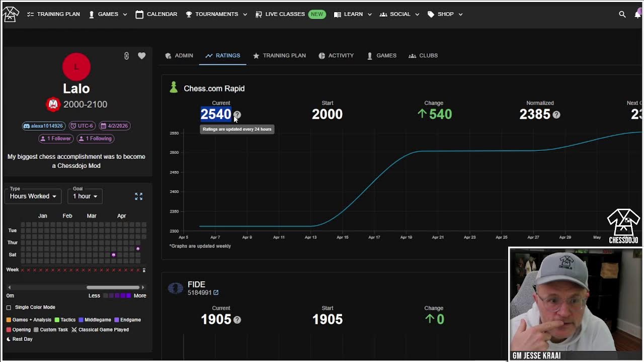Open the 1 Follower list
Viewport: 644px width, 362px height.
pos(56,138)
